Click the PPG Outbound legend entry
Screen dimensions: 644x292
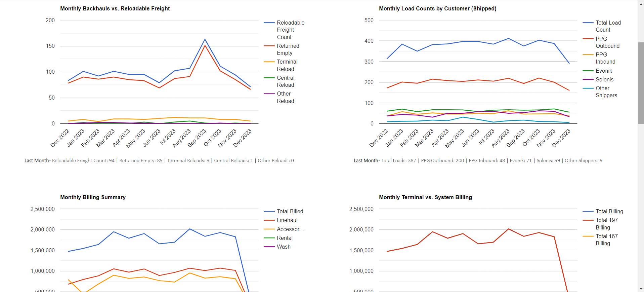601,42
